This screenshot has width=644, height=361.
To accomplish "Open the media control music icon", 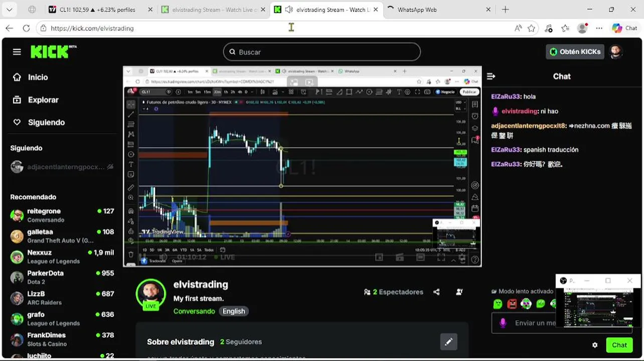I will (x=548, y=28).
